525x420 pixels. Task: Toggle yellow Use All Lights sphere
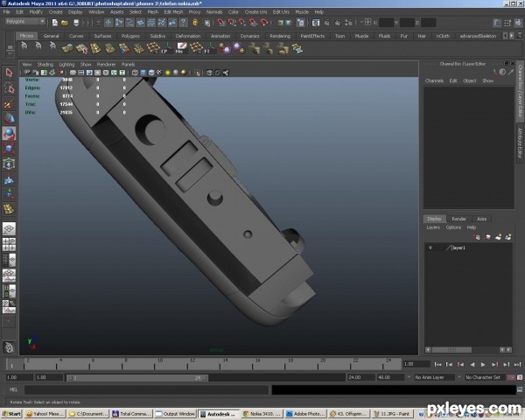coord(167,73)
